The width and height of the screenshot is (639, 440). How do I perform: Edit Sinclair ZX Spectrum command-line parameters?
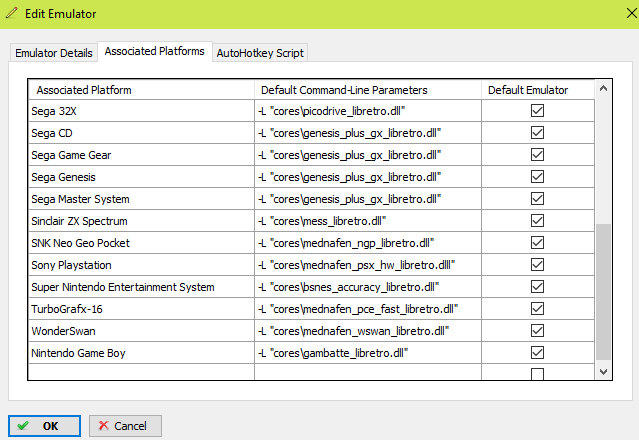(x=367, y=221)
